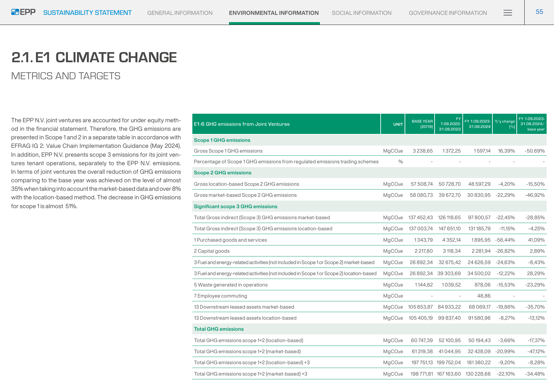Click value '30 830,95' in table
Screen dimensions: 554x392
pos(479,195)
